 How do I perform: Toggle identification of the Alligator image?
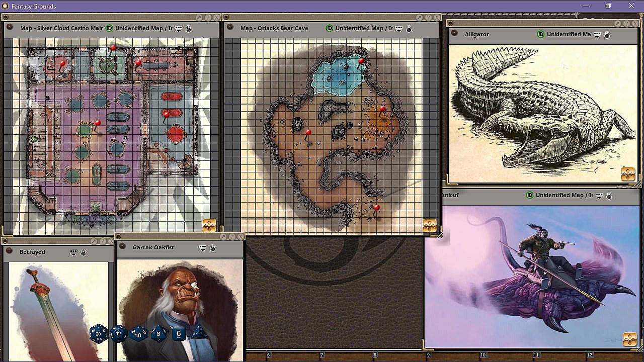click(x=541, y=34)
